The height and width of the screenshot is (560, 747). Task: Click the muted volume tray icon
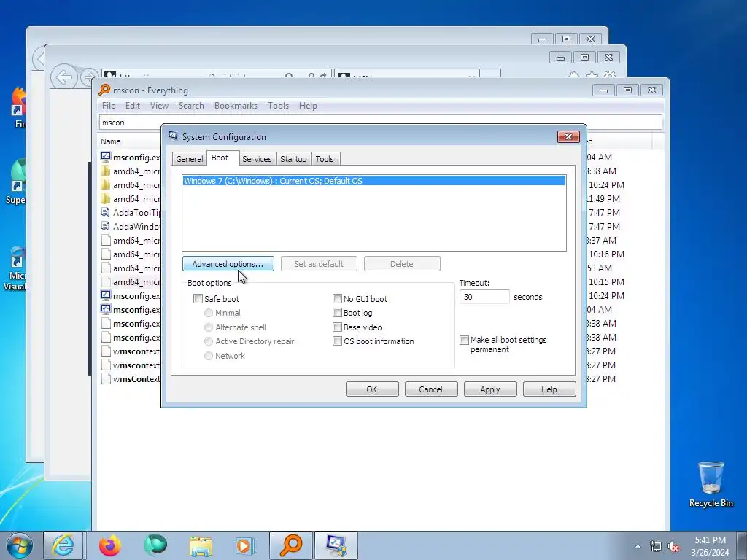point(673,547)
